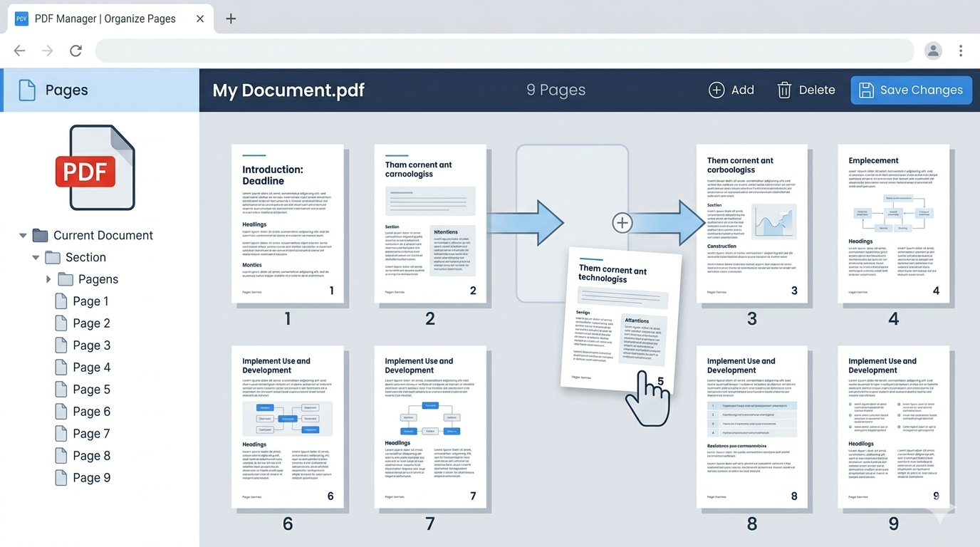Image resolution: width=980 pixels, height=547 pixels.
Task: Collapse the Section folder in the sidebar
Action: pyautogui.click(x=35, y=257)
